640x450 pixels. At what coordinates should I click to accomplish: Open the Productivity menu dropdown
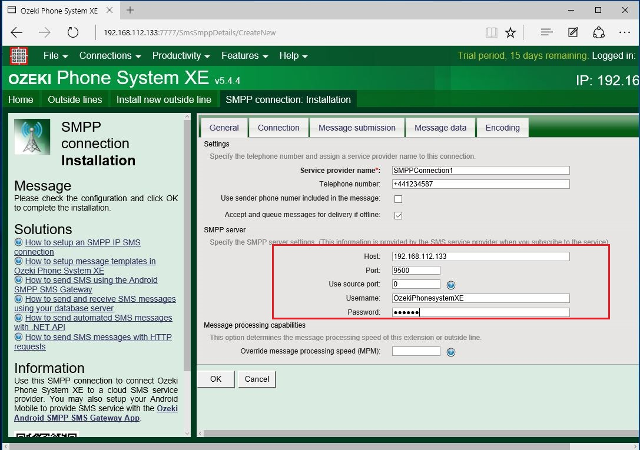181,56
